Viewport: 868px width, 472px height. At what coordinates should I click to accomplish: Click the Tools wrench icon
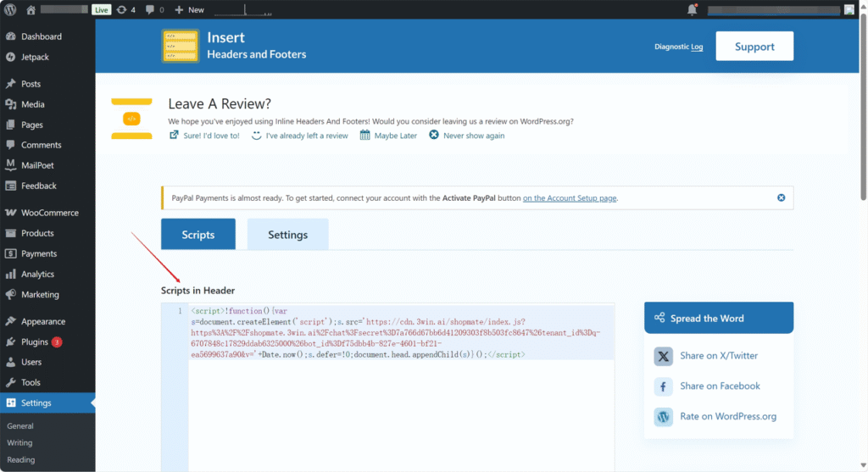pyautogui.click(x=10, y=382)
